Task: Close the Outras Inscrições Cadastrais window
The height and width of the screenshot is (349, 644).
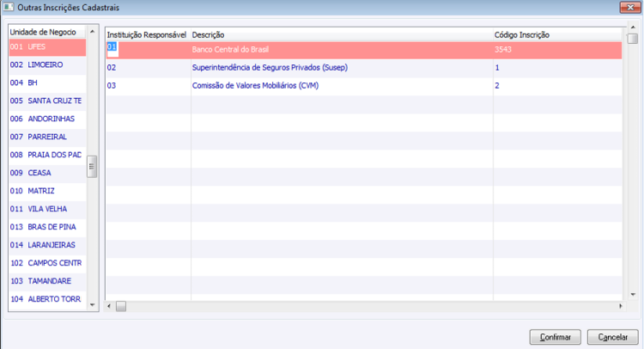Action: pos(630,8)
